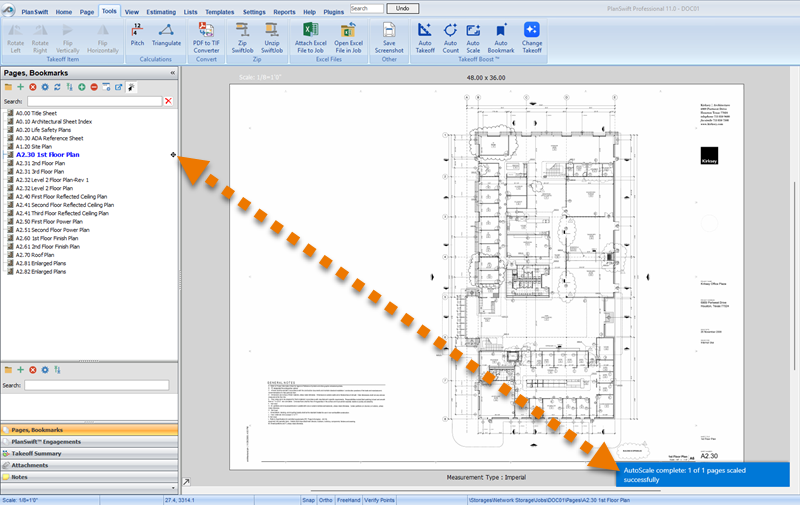Viewport: 800px width, 505px height.
Task: Click Change Takeoff
Action: point(532,39)
